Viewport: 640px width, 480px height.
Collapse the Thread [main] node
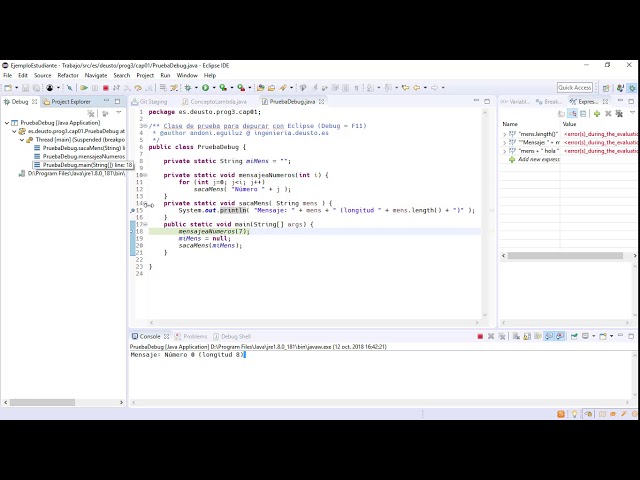click(x=22, y=140)
